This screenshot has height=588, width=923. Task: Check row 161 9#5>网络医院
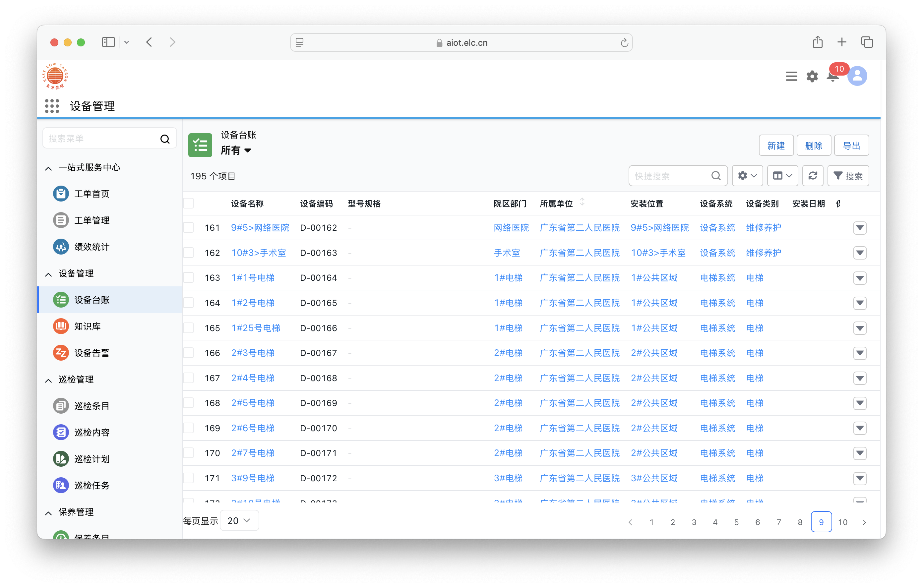click(189, 228)
